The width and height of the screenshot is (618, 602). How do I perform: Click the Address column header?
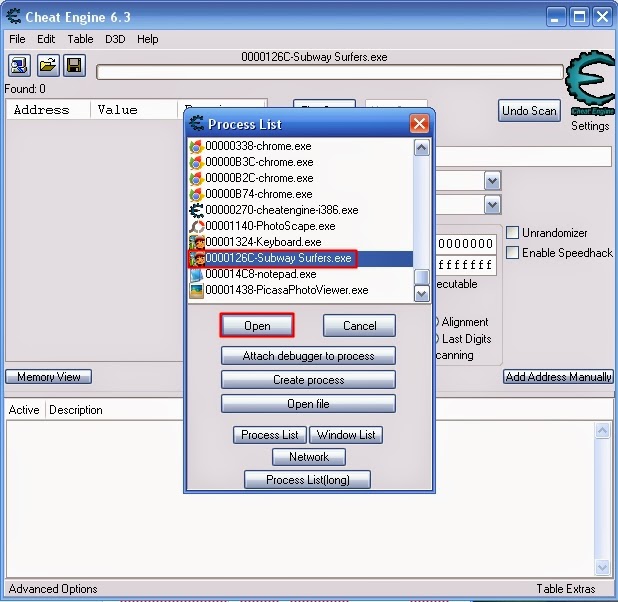point(48,110)
